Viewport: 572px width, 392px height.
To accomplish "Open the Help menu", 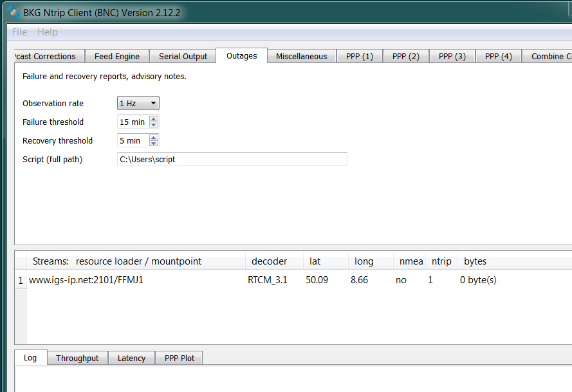I will coord(47,32).
